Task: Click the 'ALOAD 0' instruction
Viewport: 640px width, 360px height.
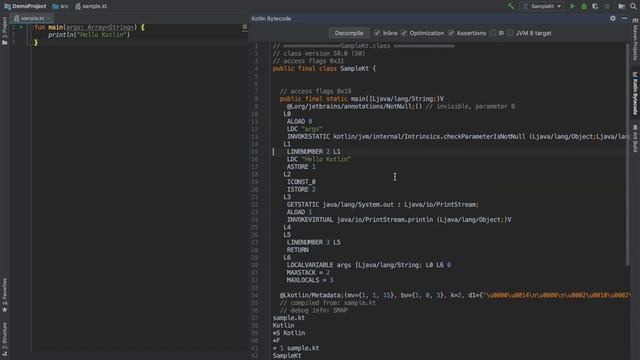Action: coord(299,121)
